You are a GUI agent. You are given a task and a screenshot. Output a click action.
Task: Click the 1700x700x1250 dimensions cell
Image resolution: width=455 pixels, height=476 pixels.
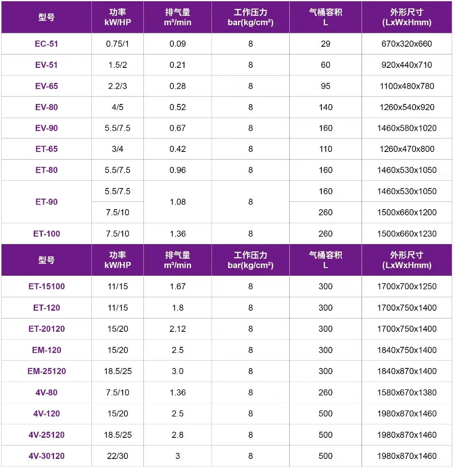click(x=407, y=286)
